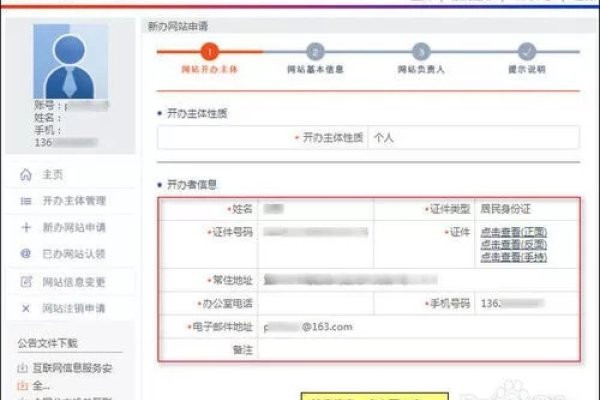The width and height of the screenshot is (600, 400).
Task: Open 主页 in the sidebar
Action: tap(52, 175)
